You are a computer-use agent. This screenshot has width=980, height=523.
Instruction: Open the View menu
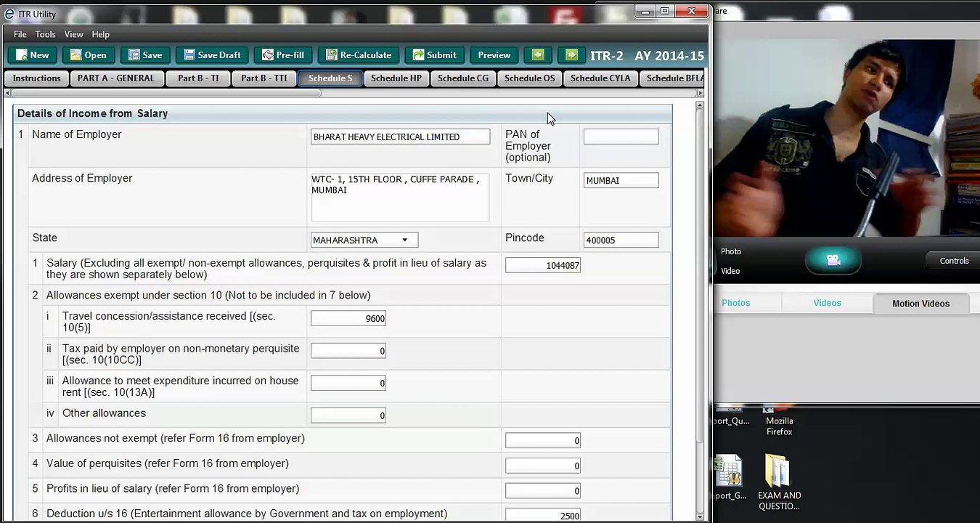(73, 34)
